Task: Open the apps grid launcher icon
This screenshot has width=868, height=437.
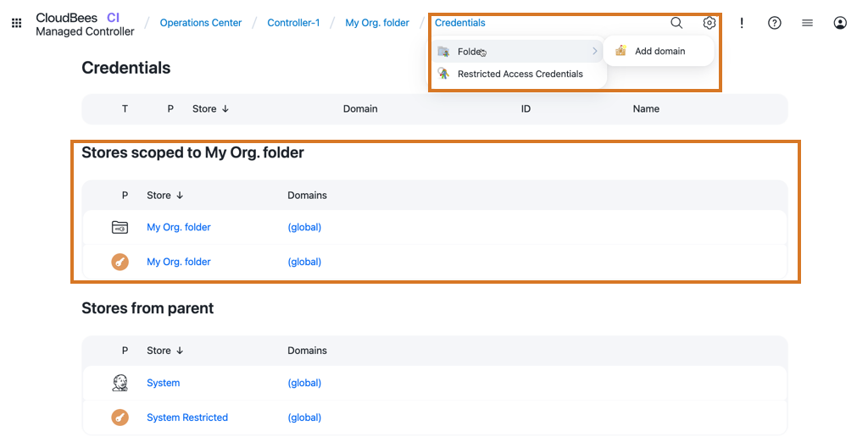Action: tap(17, 23)
